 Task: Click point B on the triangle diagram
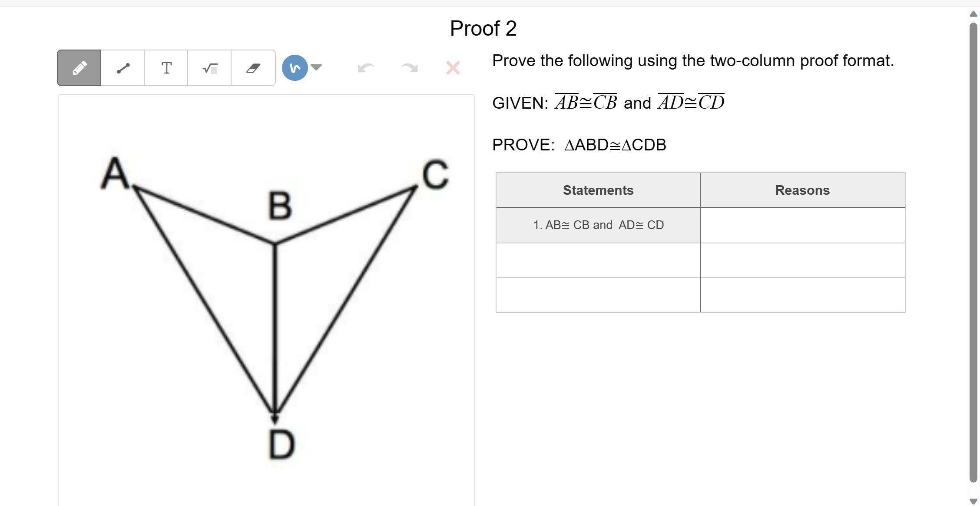275,243
